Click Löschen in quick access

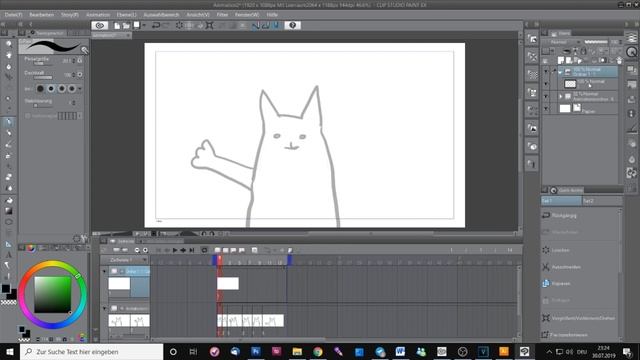[x=560, y=250]
